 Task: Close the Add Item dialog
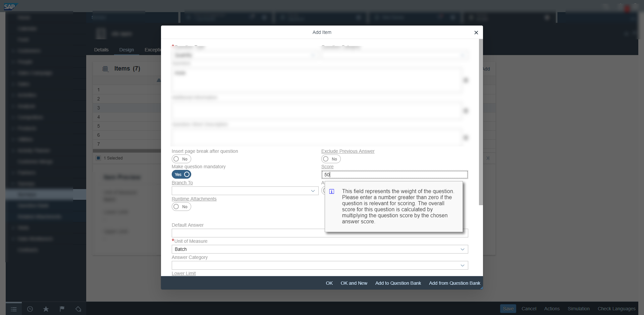point(476,33)
